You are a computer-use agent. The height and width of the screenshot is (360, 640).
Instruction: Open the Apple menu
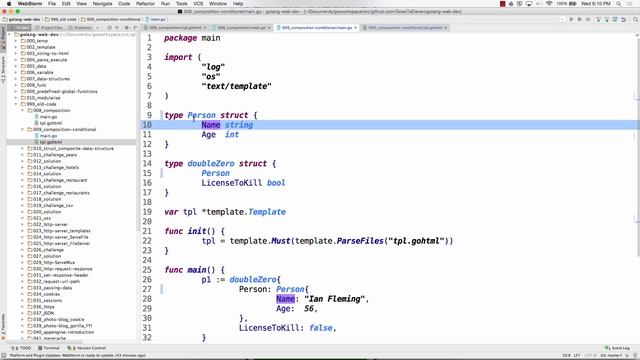(x=9, y=4)
